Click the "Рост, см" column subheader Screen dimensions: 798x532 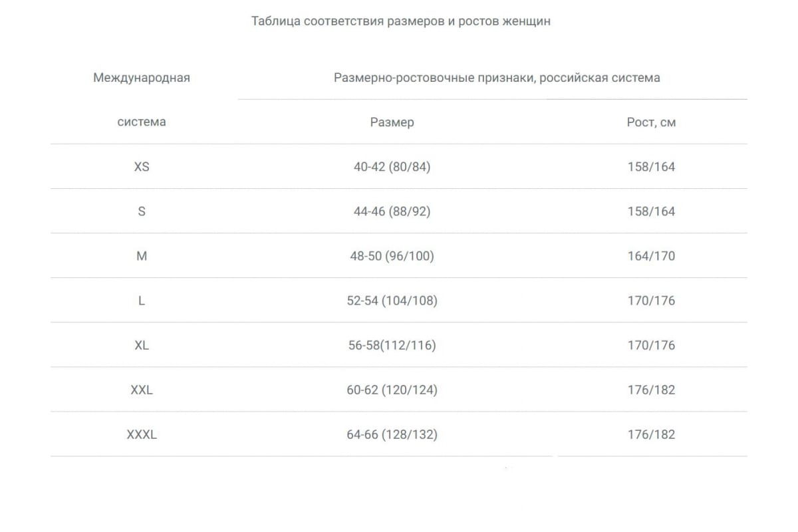click(651, 122)
